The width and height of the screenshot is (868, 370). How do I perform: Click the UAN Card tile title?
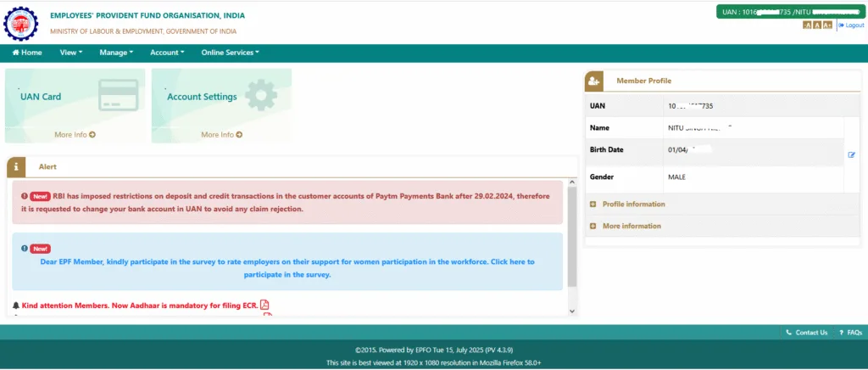pyautogui.click(x=41, y=97)
